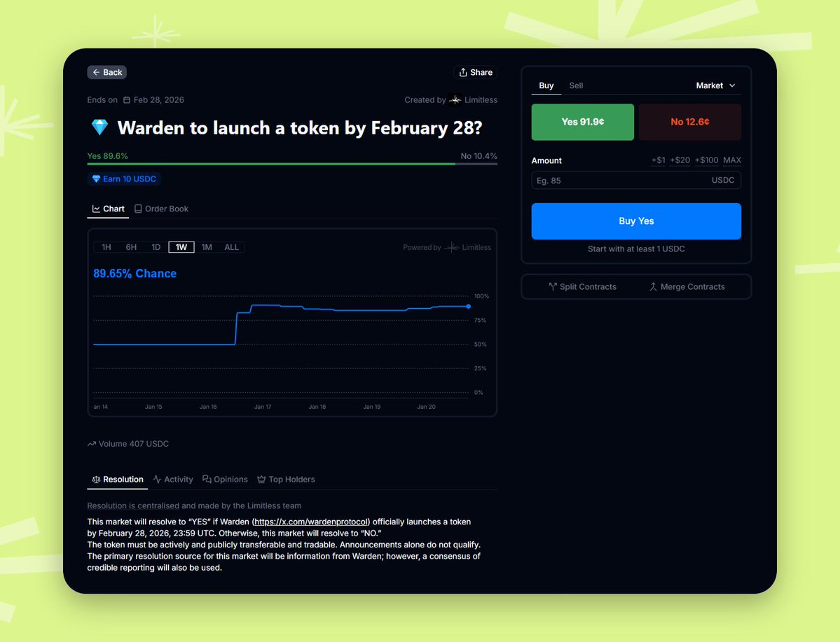Image resolution: width=840 pixels, height=642 pixels.
Task: Click the 89.65% Chance value
Action: pos(135,274)
